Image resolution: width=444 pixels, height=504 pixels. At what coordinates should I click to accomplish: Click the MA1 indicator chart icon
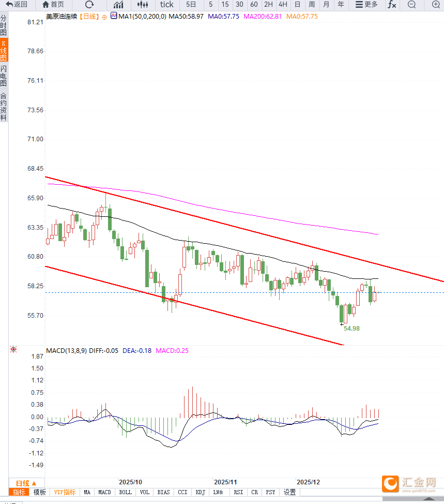click(x=114, y=16)
